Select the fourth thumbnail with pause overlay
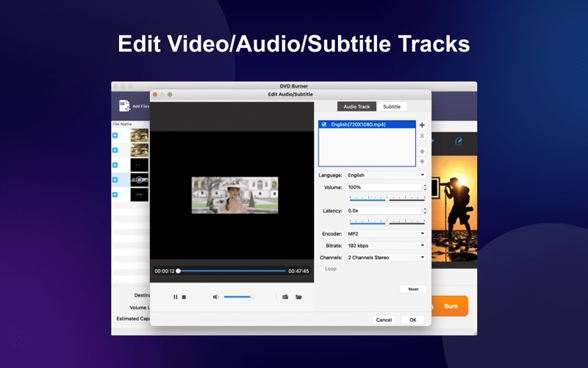Screen dimensions: 588x368 tap(139, 180)
